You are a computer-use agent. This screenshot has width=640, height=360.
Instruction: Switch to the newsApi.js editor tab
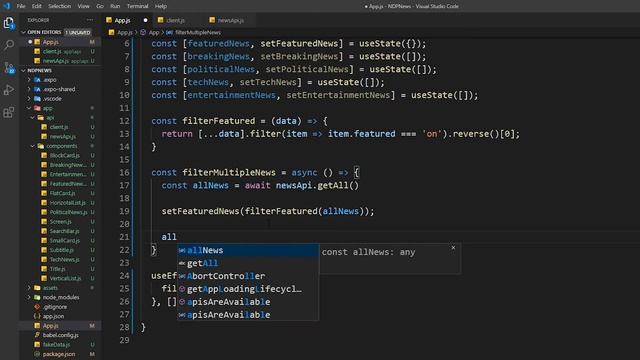tap(231, 20)
